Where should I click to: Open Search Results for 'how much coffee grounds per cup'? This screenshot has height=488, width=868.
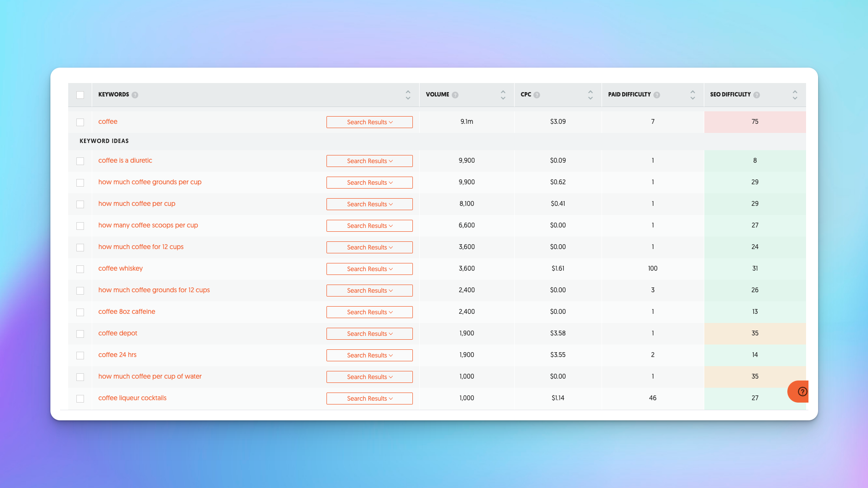point(370,183)
